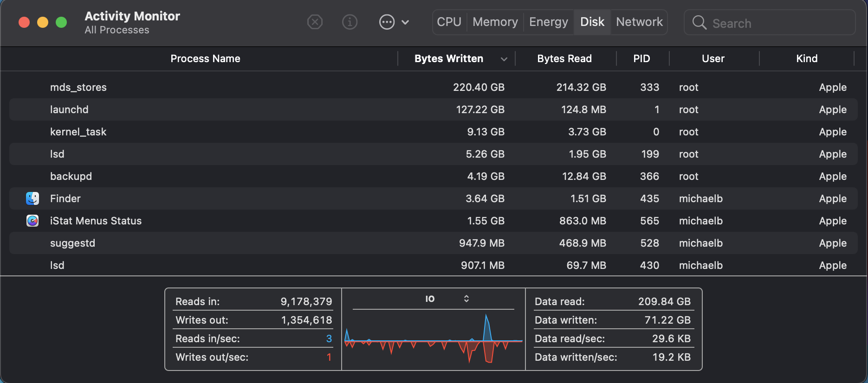Switch to the Memory tab
Image resolution: width=868 pixels, height=383 pixels.
pyautogui.click(x=495, y=22)
